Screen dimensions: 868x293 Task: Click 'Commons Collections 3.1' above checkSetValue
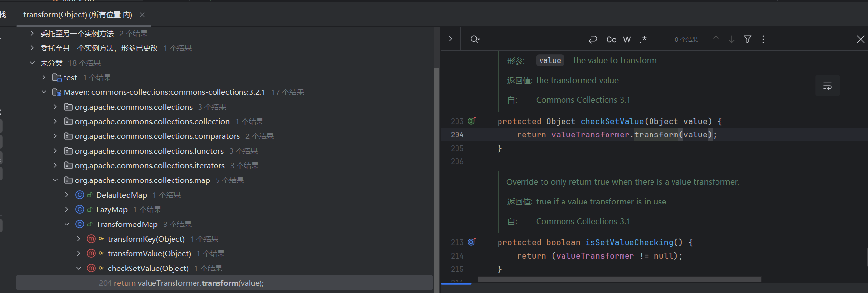coord(583,100)
